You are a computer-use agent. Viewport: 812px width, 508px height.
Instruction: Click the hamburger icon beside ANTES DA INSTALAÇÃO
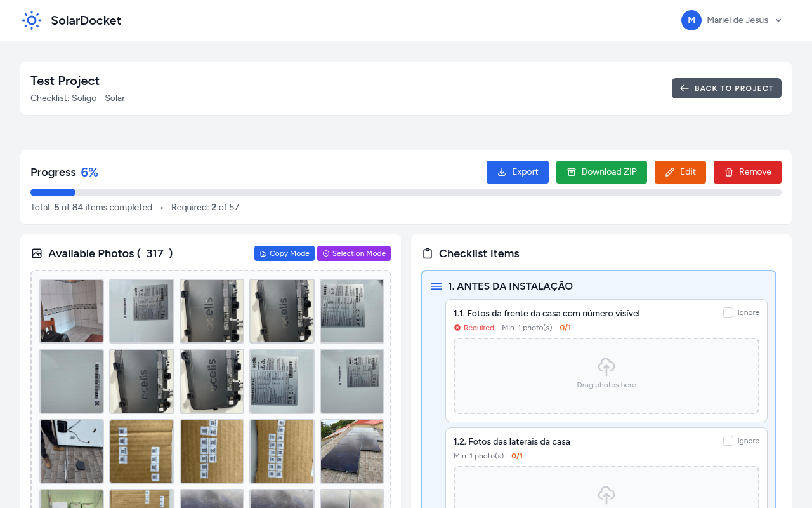(436, 286)
